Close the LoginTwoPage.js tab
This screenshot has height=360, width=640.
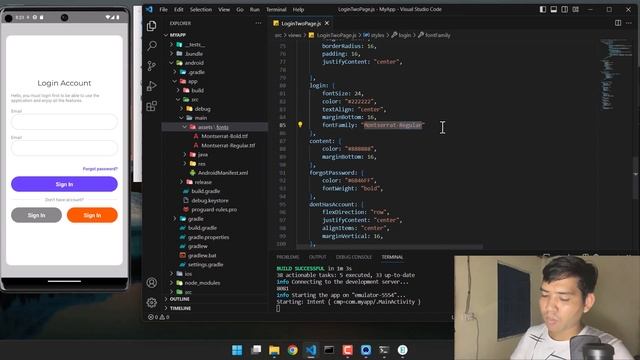click(327, 23)
